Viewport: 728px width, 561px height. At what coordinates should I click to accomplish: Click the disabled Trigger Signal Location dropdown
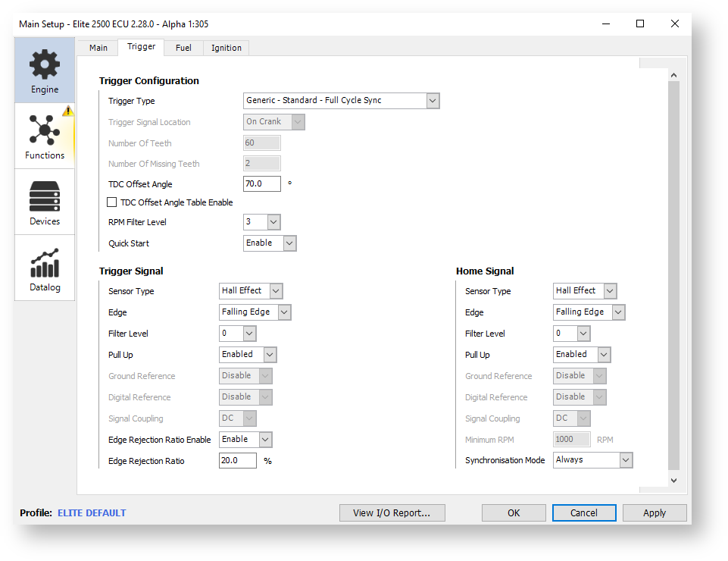(274, 122)
